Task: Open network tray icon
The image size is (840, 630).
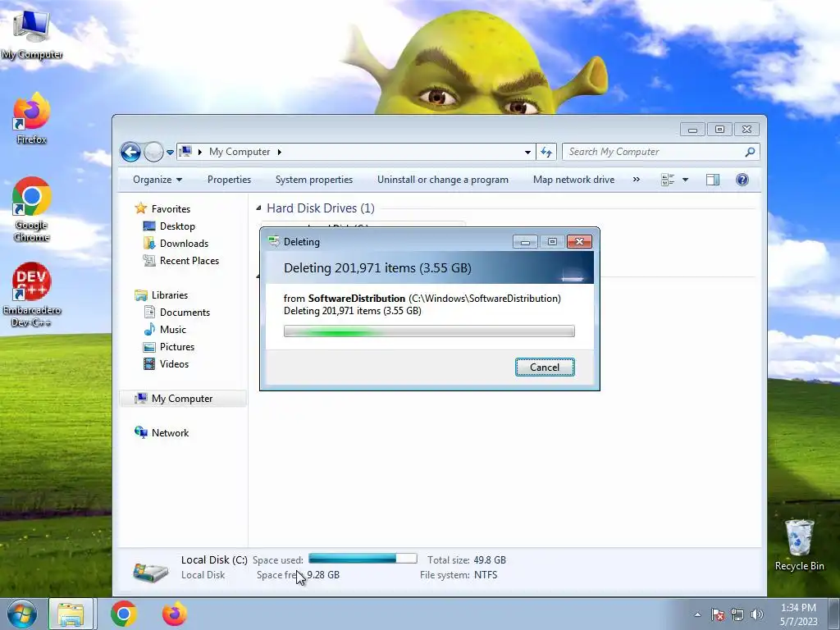Action: click(737, 614)
